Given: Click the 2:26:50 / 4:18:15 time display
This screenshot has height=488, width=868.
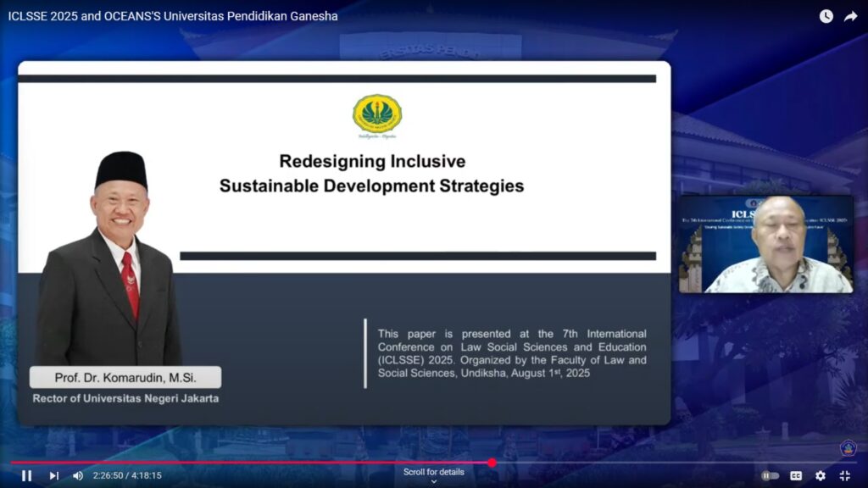Looking at the screenshot, I should coord(127,476).
